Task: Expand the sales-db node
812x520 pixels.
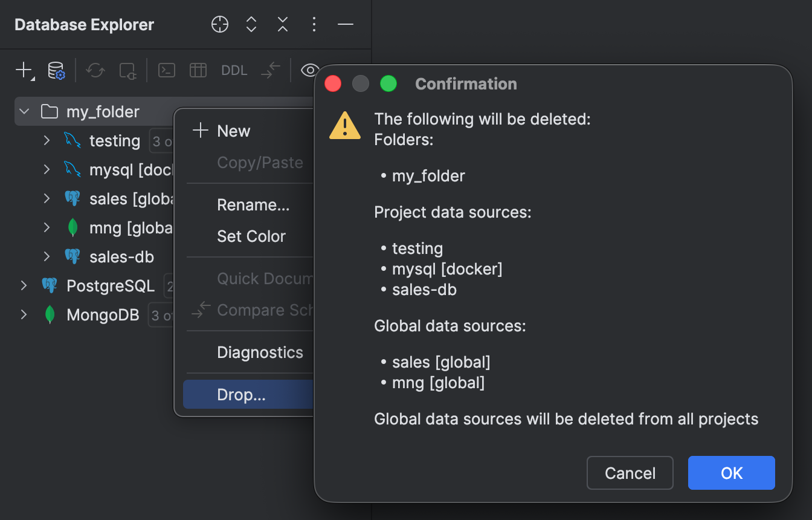Action: coord(47,256)
